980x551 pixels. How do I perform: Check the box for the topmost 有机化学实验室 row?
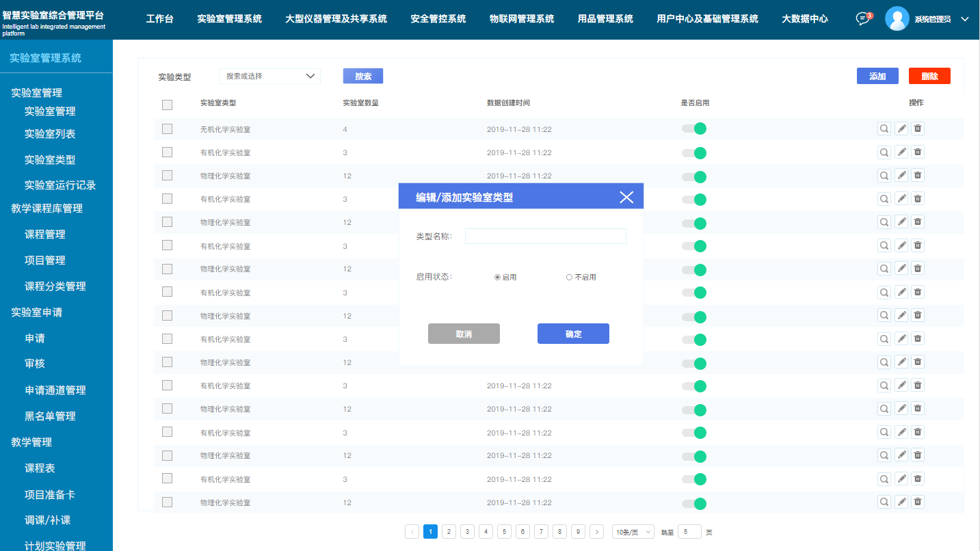(x=167, y=152)
